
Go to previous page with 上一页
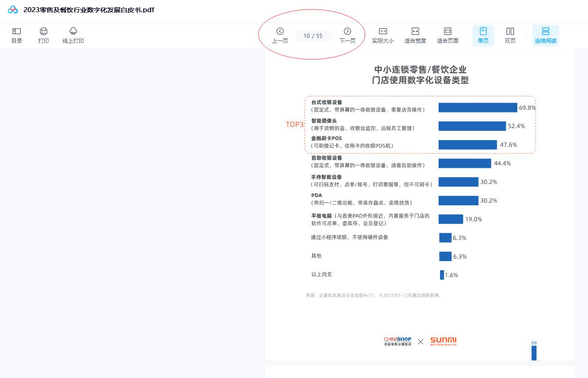[x=280, y=36]
